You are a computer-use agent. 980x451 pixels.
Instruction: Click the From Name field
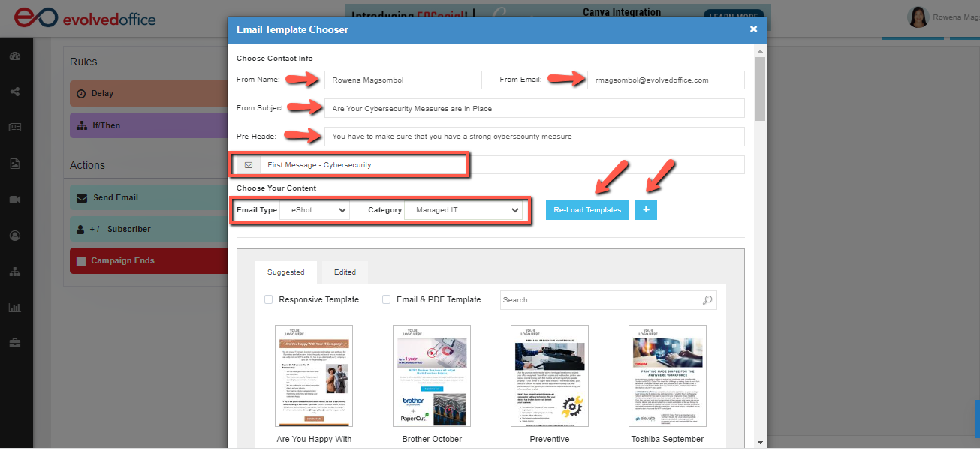pos(403,80)
